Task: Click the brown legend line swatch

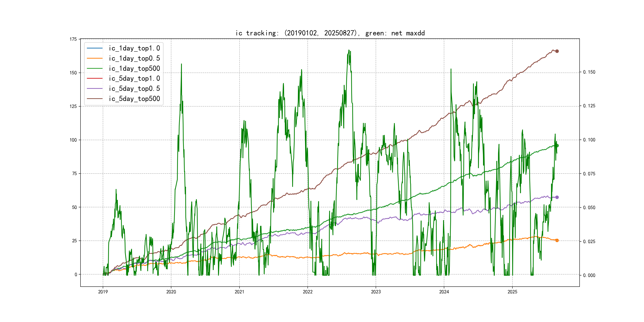Action: 95,99
